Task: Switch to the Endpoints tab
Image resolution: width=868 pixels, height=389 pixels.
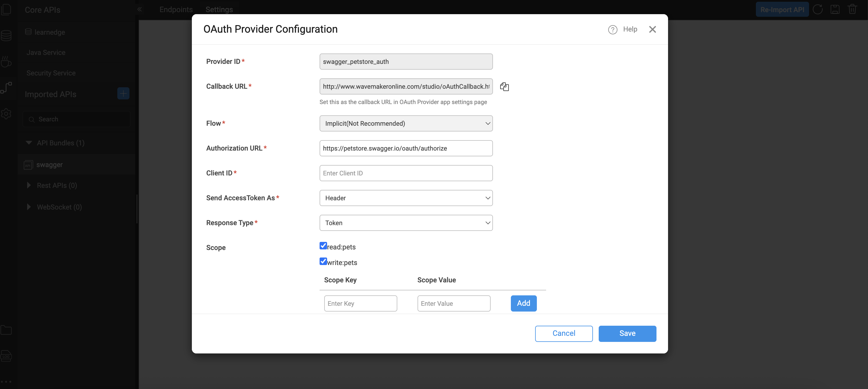Action: tap(176, 10)
